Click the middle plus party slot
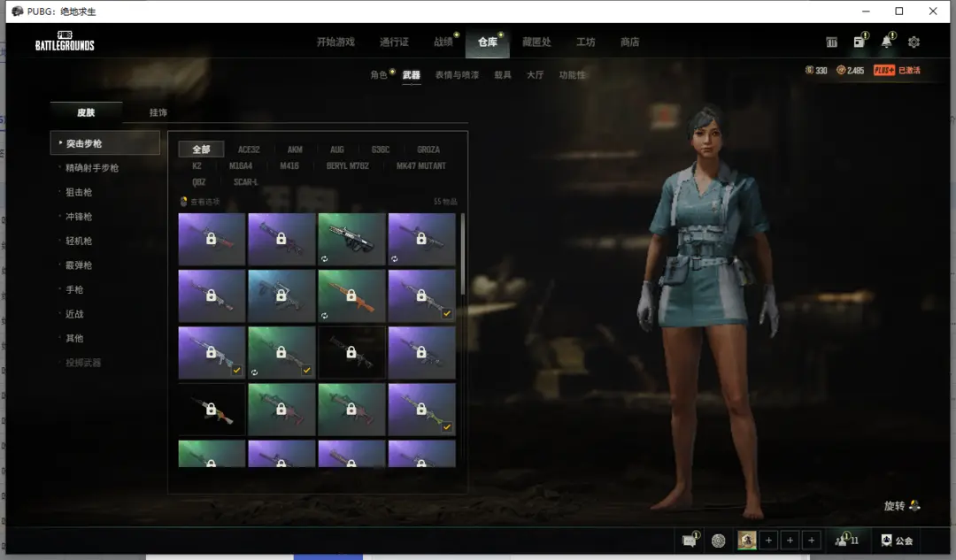956x560 pixels. coord(790,541)
